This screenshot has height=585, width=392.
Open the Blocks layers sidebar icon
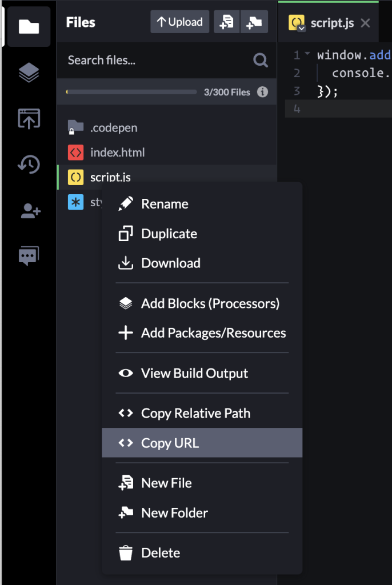click(x=29, y=73)
